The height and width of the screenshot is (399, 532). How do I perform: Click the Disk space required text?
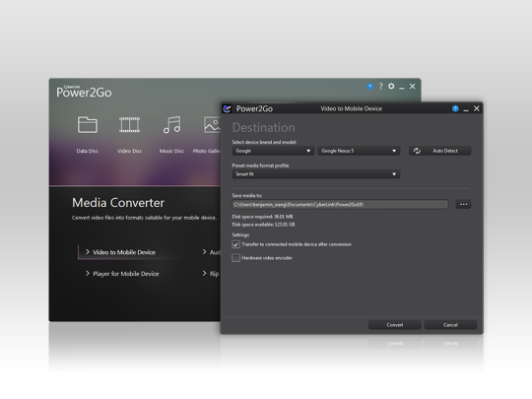(x=262, y=217)
